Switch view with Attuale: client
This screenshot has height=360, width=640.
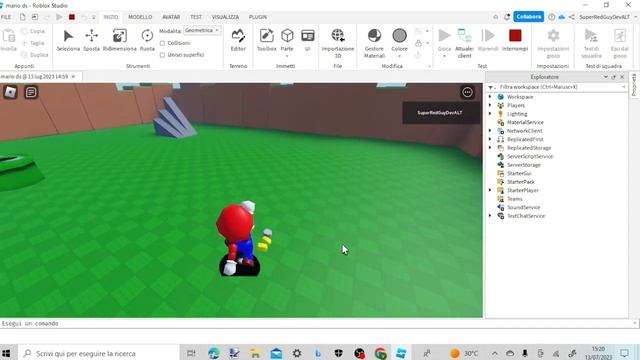[x=464, y=43]
